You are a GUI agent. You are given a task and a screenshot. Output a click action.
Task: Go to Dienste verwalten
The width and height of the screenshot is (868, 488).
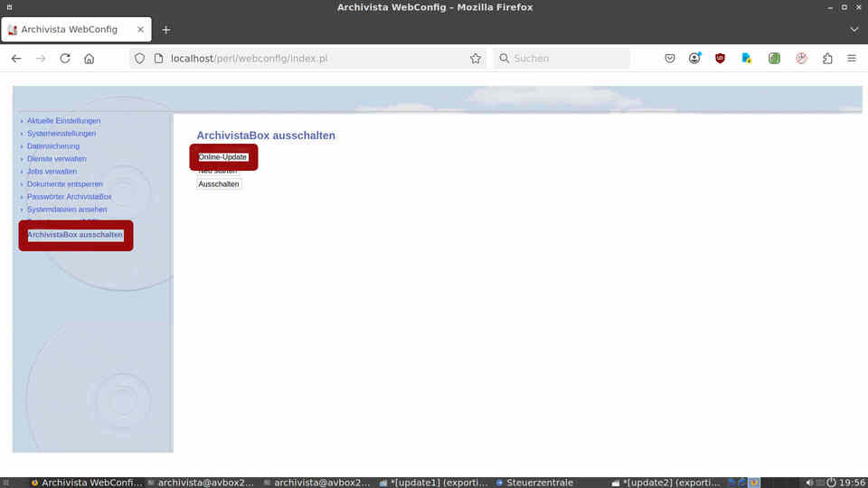[x=56, y=159]
